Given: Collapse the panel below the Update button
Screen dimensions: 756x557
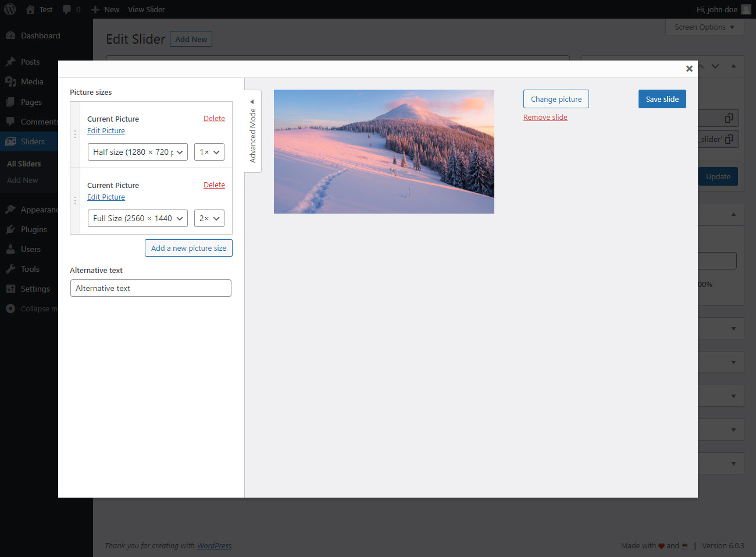Looking at the screenshot, I should pyautogui.click(x=733, y=214).
